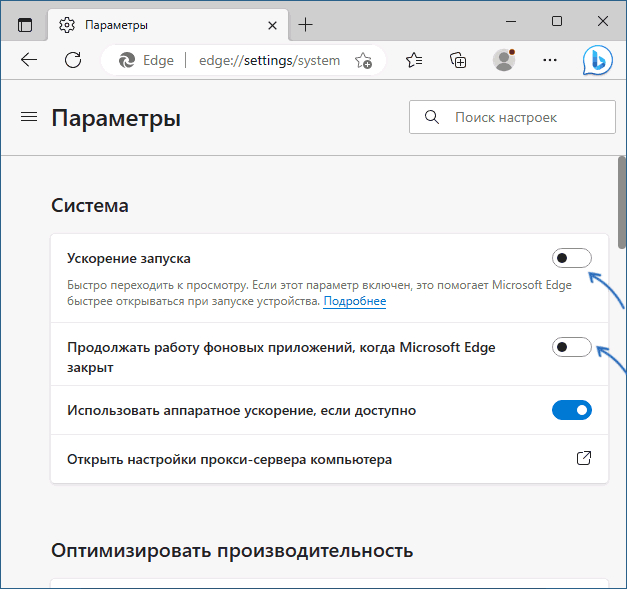Open the Bing sidebar button

pyautogui.click(x=597, y=60)
